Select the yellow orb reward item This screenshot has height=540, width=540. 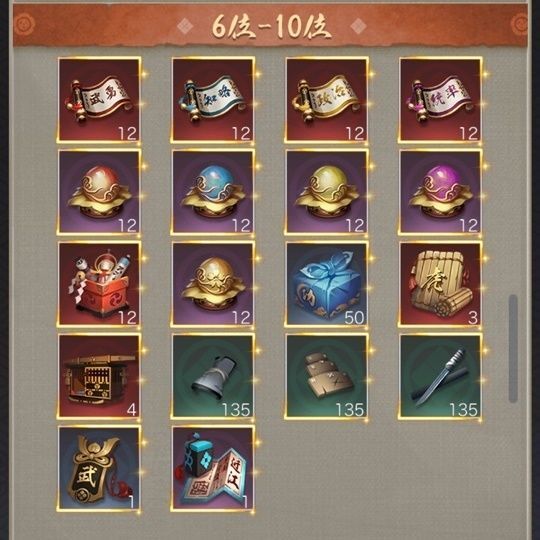[326, 192]
